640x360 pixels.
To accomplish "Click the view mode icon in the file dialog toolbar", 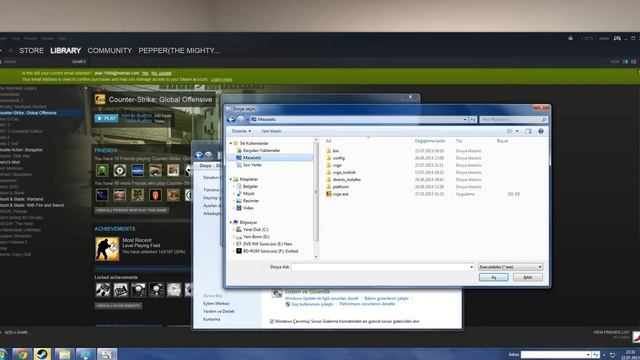I will (509, 131).
